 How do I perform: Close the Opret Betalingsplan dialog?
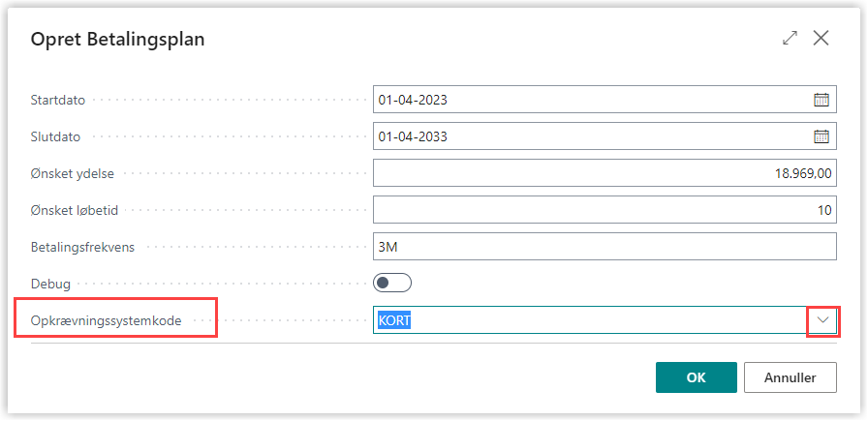pos(821,39)
